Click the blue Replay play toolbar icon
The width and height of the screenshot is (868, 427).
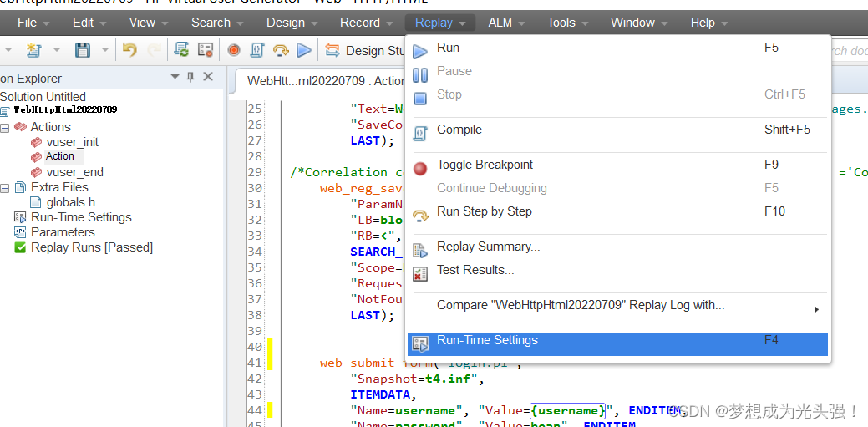click(304, 50)
